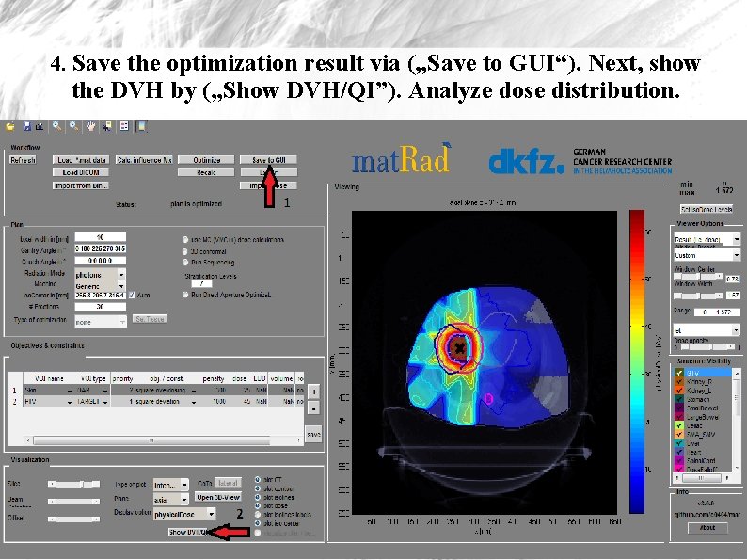The height and width of the screenshot is (560, 747).
Task: Open the jet colormap dropdown
Action: [707, 329]
